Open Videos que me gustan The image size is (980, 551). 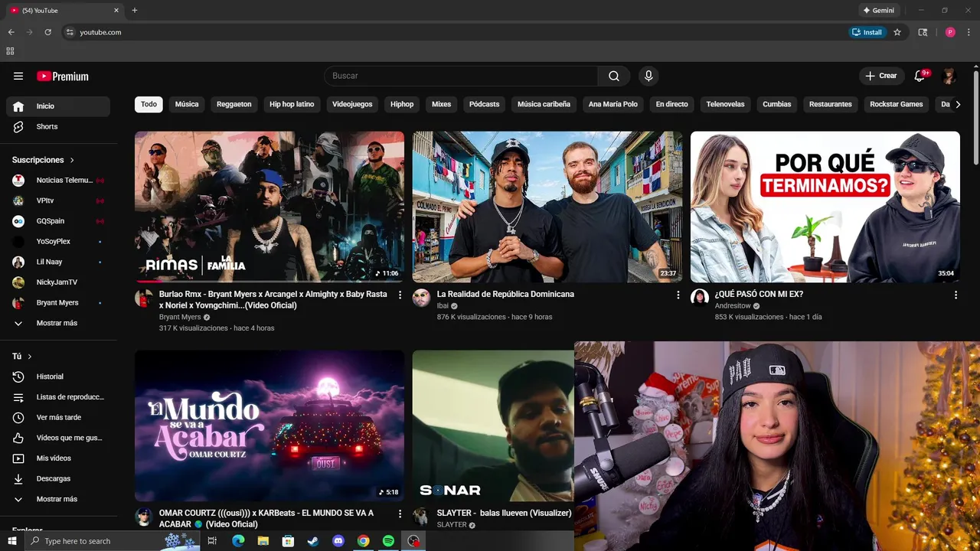pyautogui.click(x=58, y=438)
